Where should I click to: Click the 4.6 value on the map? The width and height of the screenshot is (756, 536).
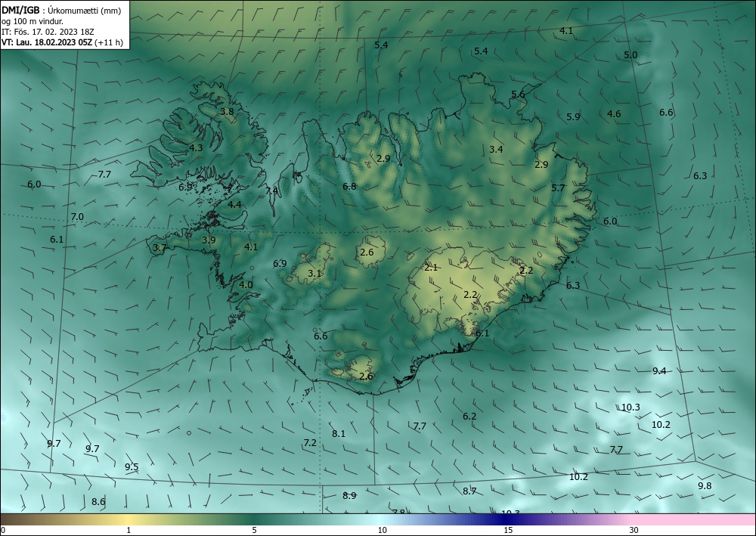click(614, 114)
